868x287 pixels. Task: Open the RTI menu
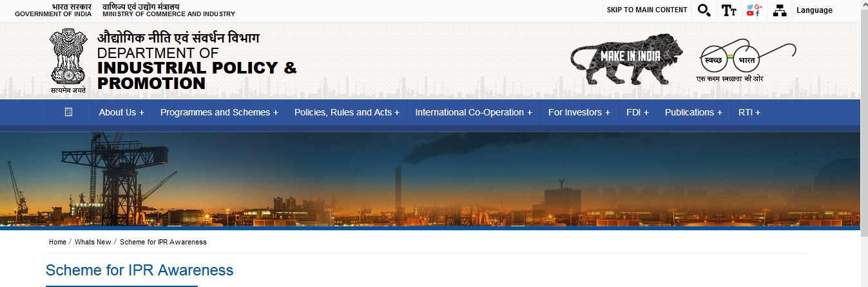[x=749, y=112]
